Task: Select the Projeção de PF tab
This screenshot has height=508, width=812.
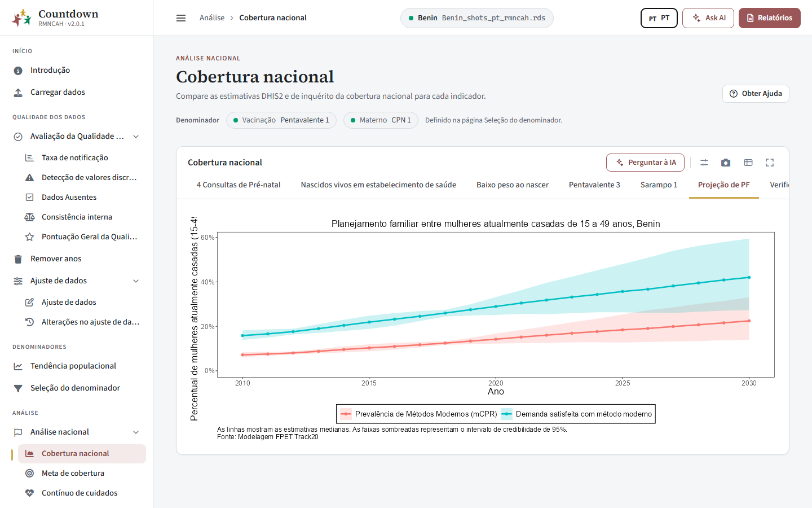Action: click(x=724, y=185)
